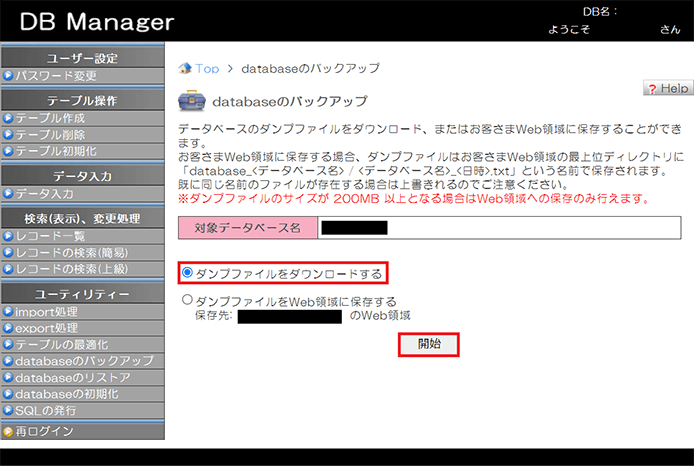Go to export処理 in sidebar

pos(47,327)
